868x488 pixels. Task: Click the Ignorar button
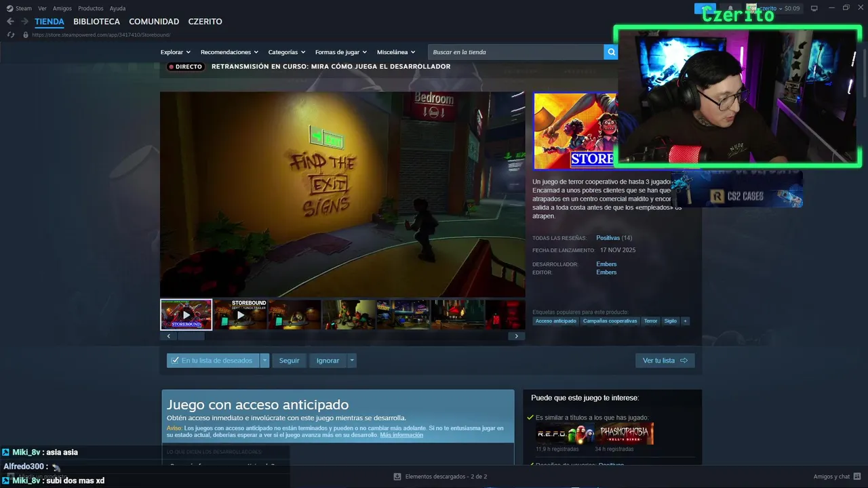[x=328, y=361]
